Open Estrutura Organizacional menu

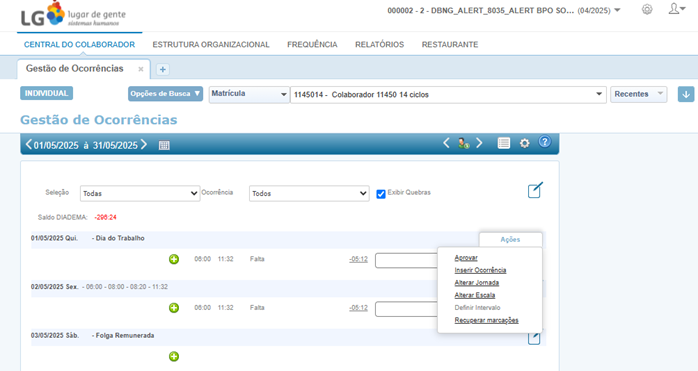point(211,45)
